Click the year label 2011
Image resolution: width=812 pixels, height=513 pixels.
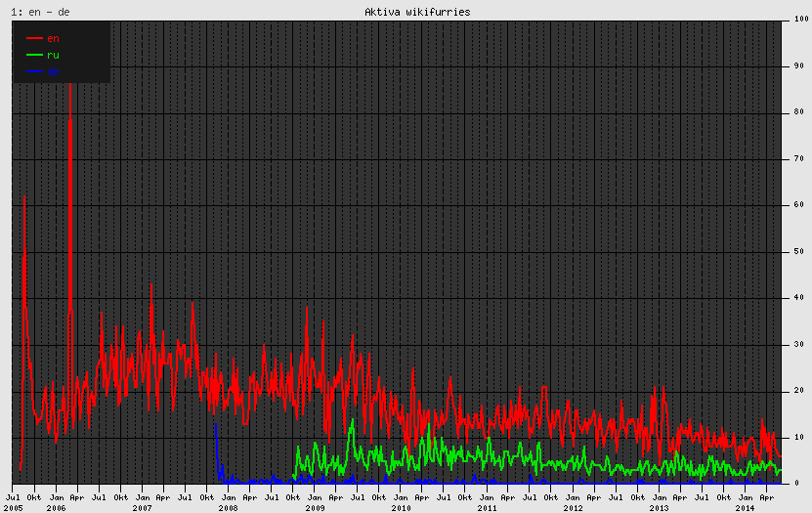tap(487, 508)
